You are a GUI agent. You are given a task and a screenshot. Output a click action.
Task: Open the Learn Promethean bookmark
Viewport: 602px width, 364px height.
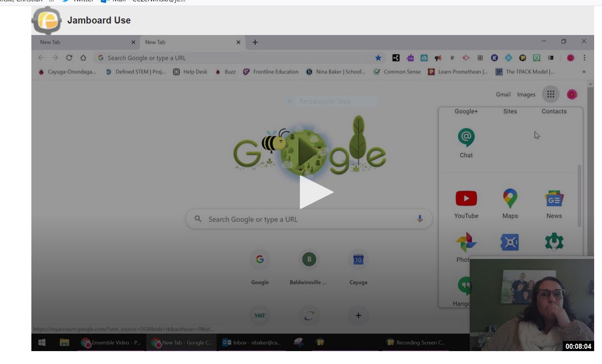(458, 72)
